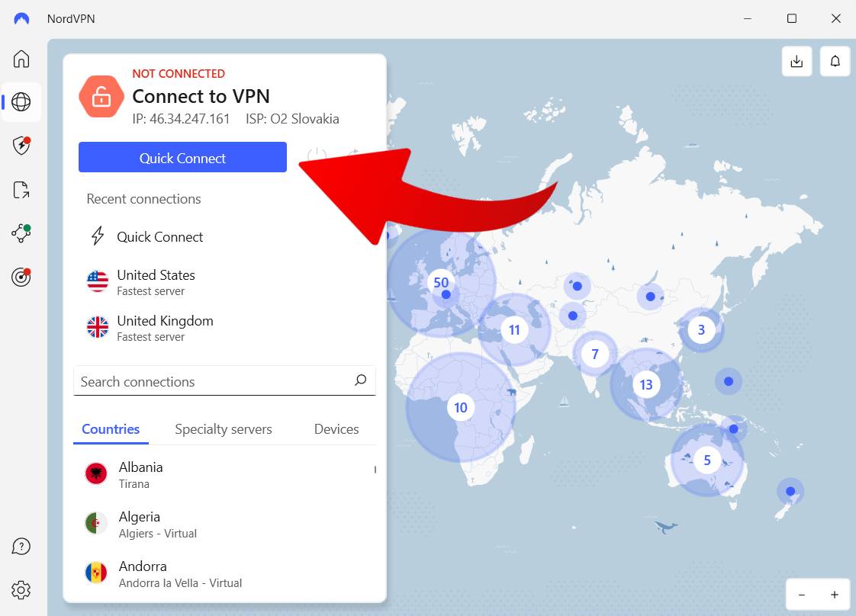Click the Albania flag icon
Screen dimensions: 856x616
tap(96, 473)
